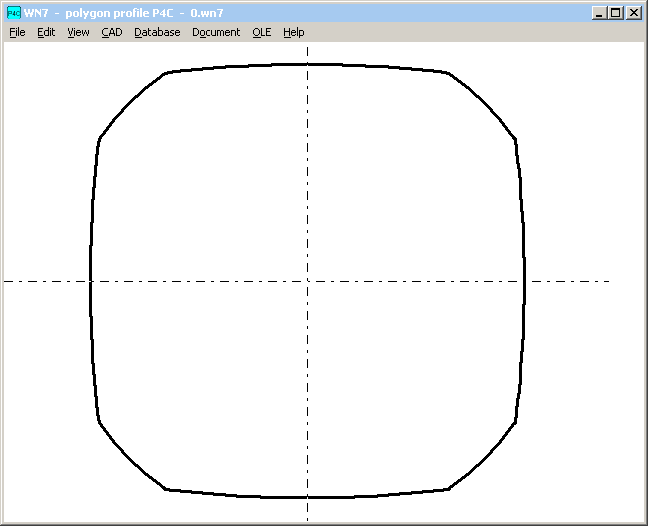Close the WN7 polygon profile window
Screen dimensions: 648x526
tap(633, 13)
